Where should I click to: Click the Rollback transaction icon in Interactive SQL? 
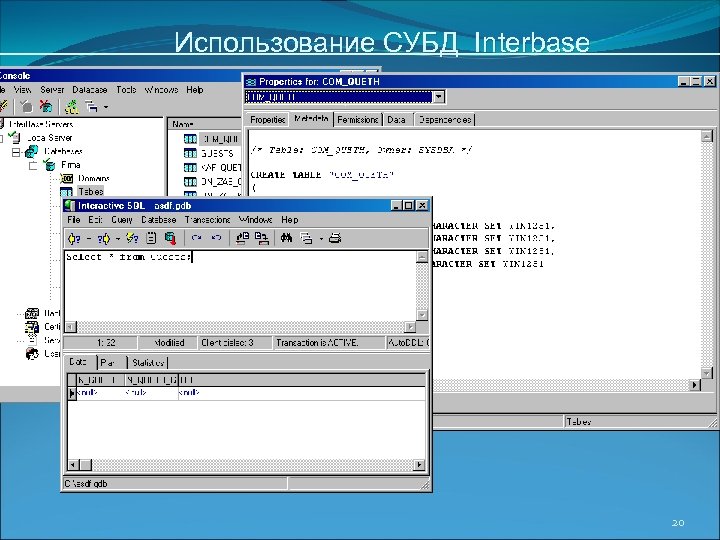(216, 238)
